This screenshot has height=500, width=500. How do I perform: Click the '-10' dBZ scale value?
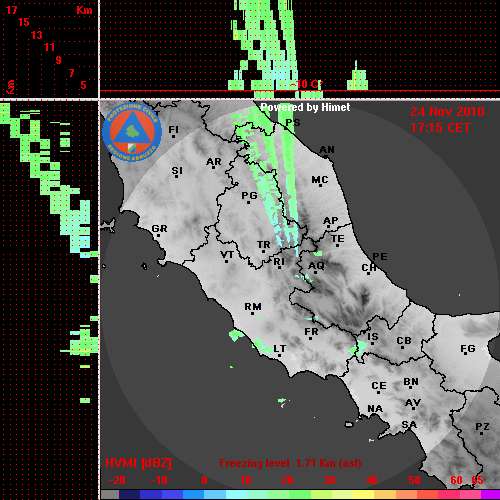pos(159,480)
